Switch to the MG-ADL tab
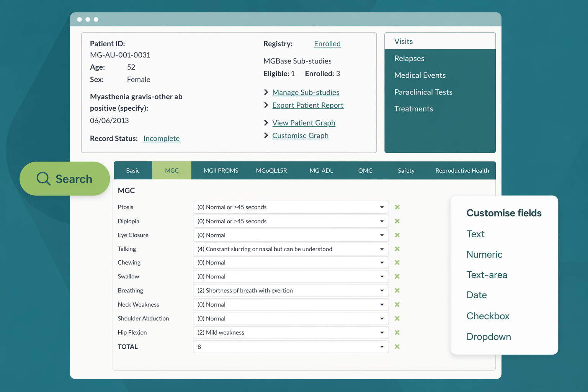This screenshot has width=588, height=392. (321, 170)
